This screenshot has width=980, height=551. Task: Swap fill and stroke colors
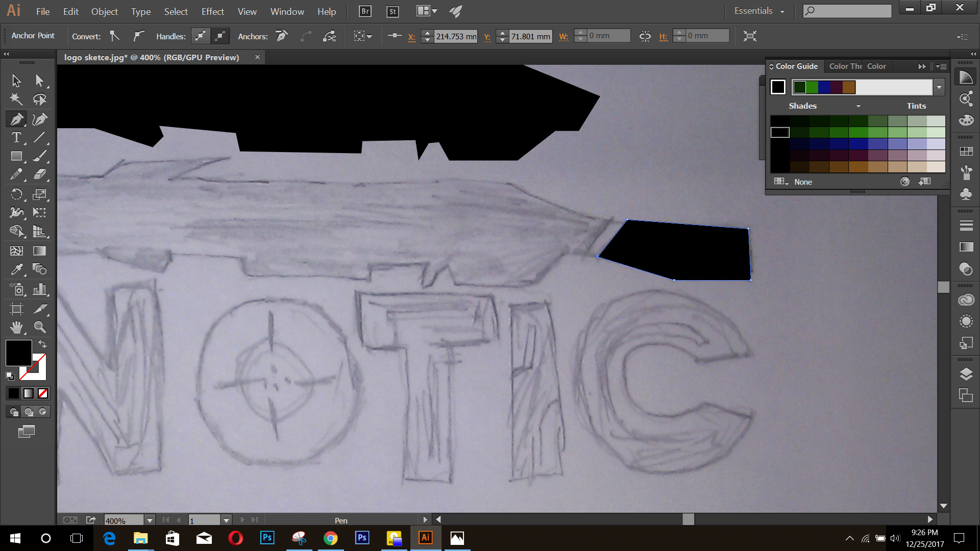point(43,344)
